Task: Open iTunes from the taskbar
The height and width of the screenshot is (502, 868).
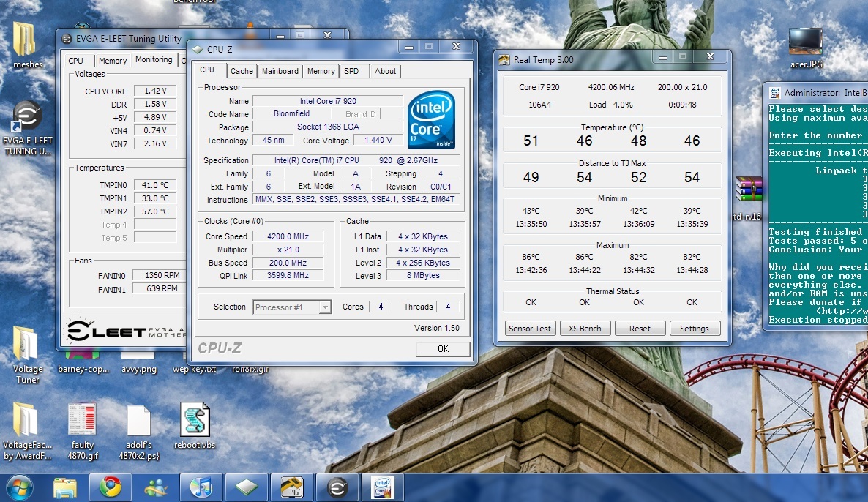Action: click(201, 487)
